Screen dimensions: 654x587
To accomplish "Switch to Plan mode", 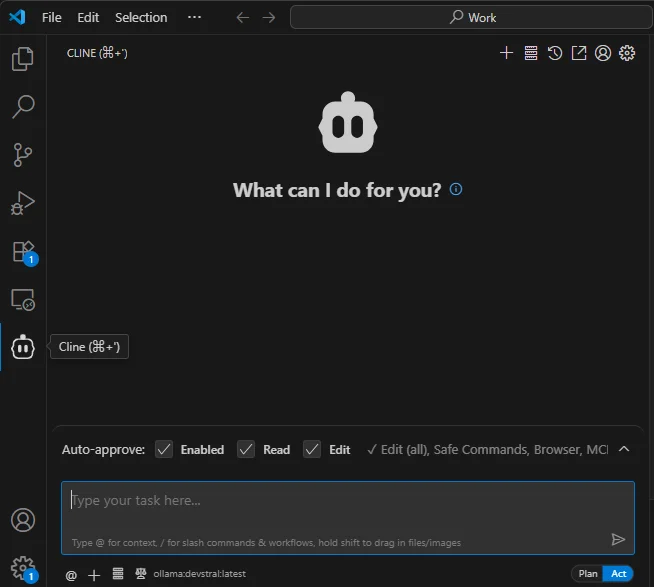I will coord(588,574).
